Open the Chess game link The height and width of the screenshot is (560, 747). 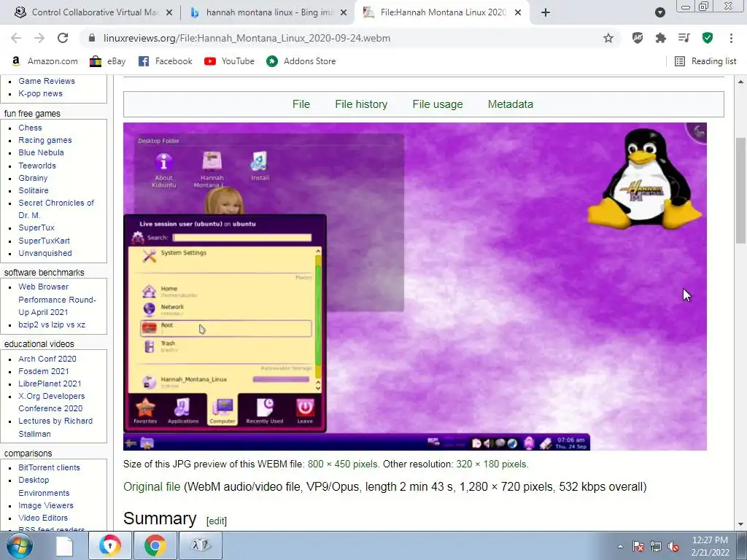pyautogui.click(x=30, y=128)
